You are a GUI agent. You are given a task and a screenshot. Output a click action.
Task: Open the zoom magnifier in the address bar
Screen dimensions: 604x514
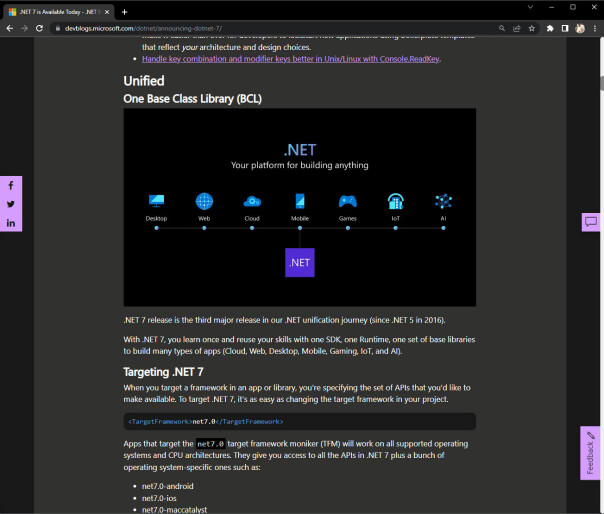pos(502,28)
